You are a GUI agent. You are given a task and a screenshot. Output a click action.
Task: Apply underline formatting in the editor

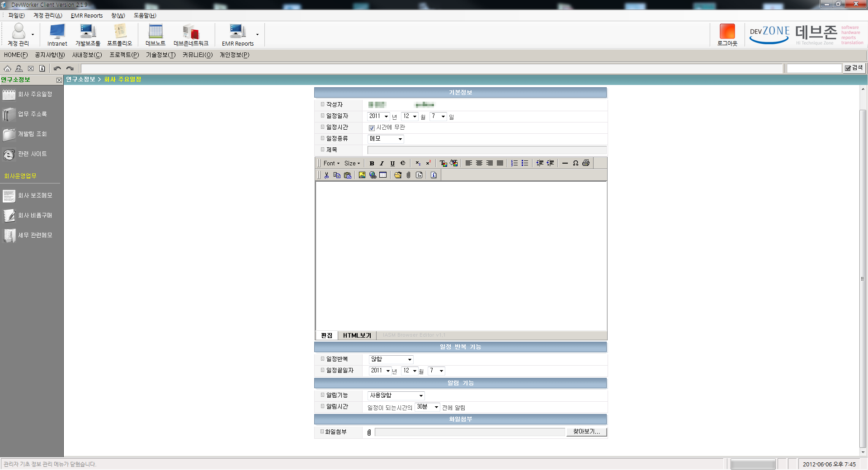392,163
